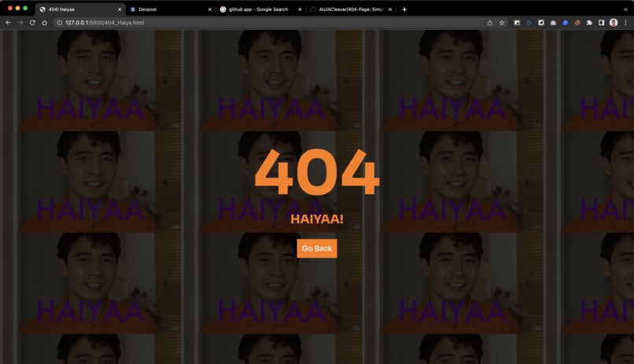This screenshot has width=634, height=364.
Task: Open a new tab with plus button
Action: (x=404, y=9)
